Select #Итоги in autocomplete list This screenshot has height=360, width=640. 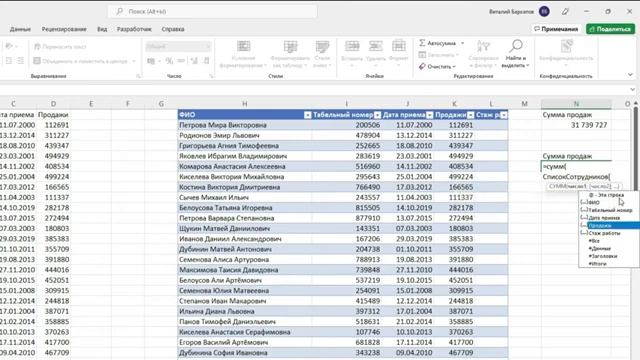(x=609, y=264)
